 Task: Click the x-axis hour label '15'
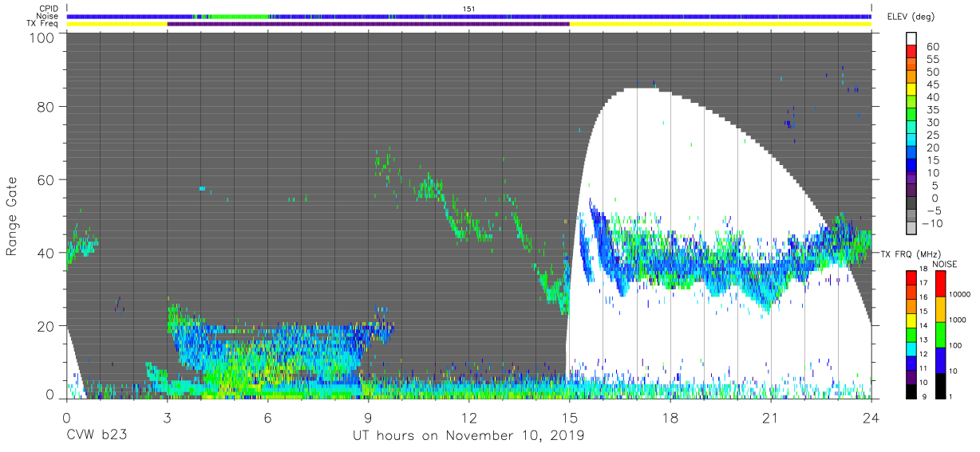[570, 417]
